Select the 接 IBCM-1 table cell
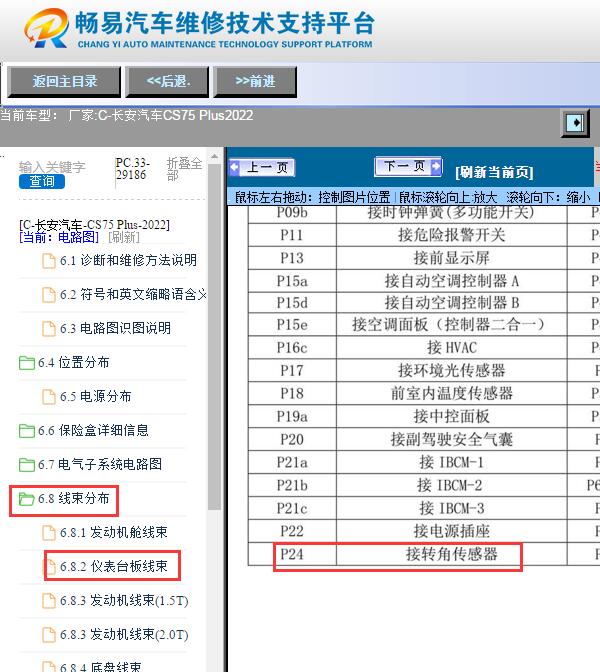Image resolution: width=600 pixels, height=672 pixels. (452, 462)
